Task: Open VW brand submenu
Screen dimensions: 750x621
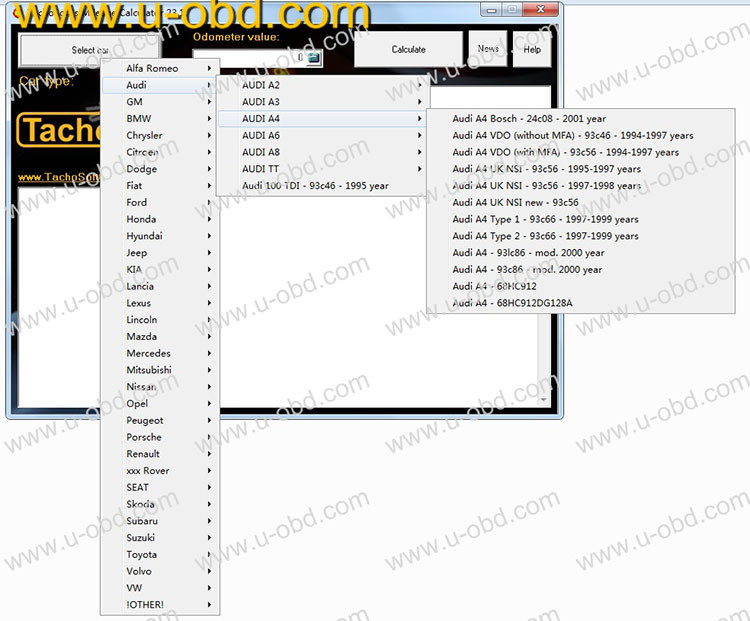Action: 160,588
